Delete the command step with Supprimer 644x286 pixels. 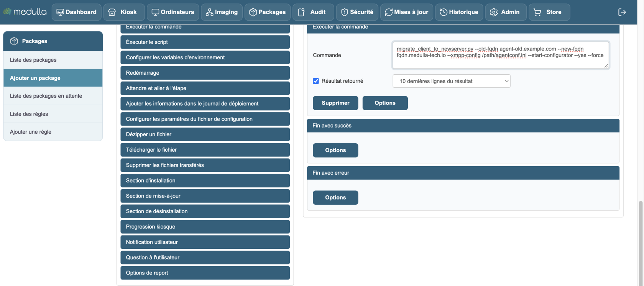pyautogui.click(x=335, y=103)
